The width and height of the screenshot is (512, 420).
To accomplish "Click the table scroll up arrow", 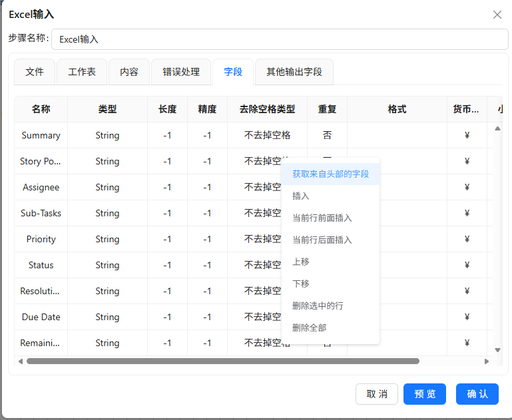I will point(497,128).
